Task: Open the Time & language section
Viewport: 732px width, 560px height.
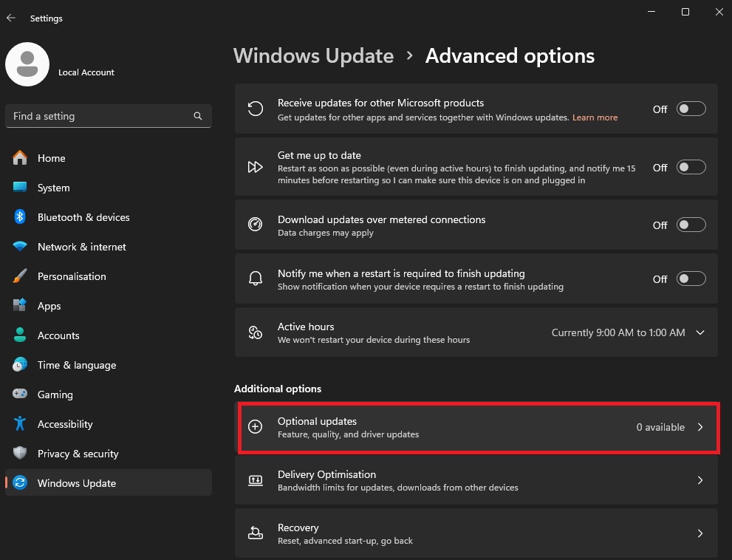Action: pos(77,365)
